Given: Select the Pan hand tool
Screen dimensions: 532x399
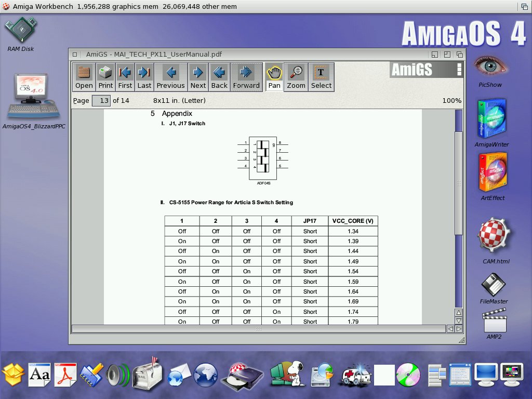Looking at the screenshot, I should (x=274, y=77).
